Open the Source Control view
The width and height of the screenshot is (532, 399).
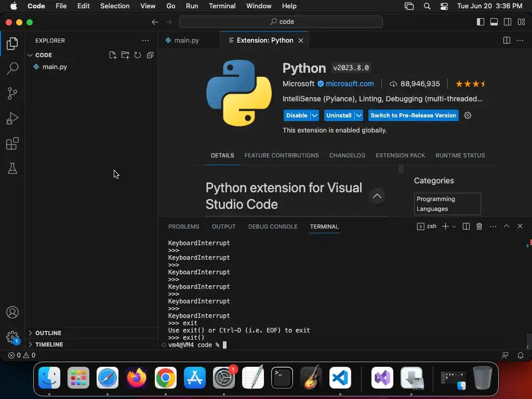click(x=12, y=94)
